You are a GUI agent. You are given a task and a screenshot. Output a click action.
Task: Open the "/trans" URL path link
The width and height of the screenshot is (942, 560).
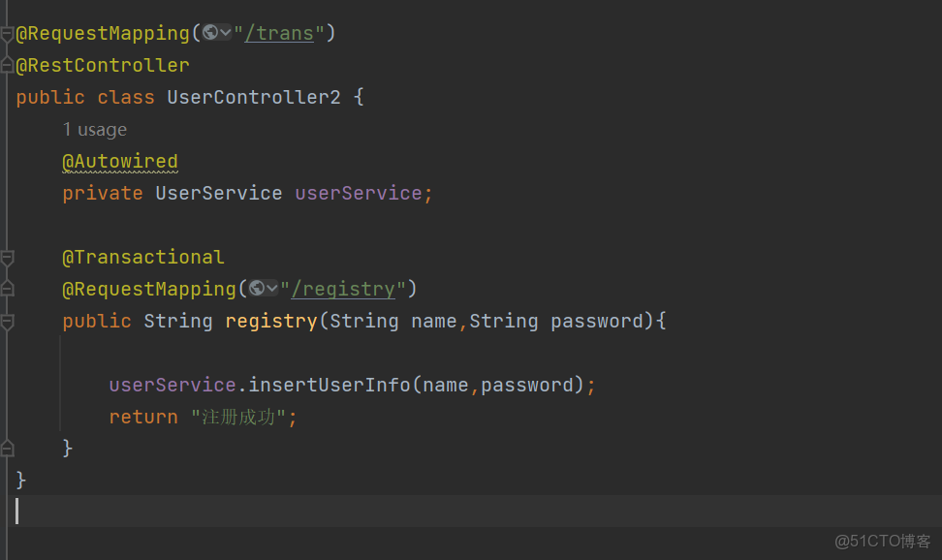[279, 34]
